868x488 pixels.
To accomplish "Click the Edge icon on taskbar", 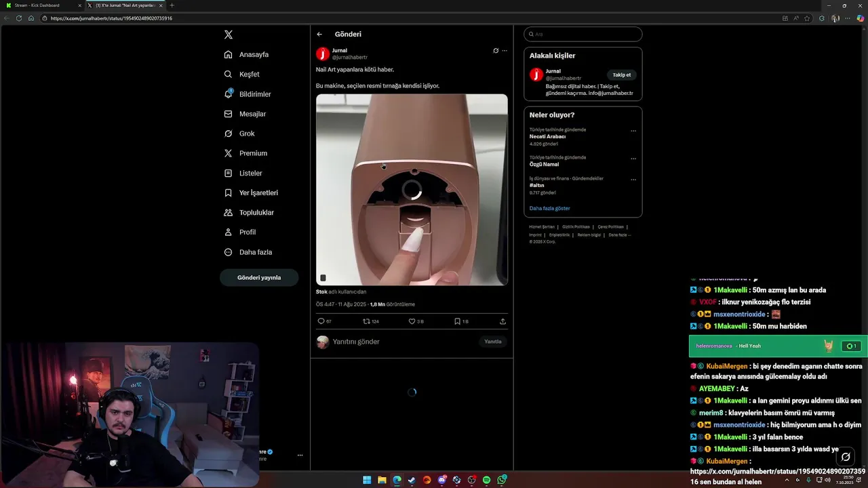I will coord(397,480).
